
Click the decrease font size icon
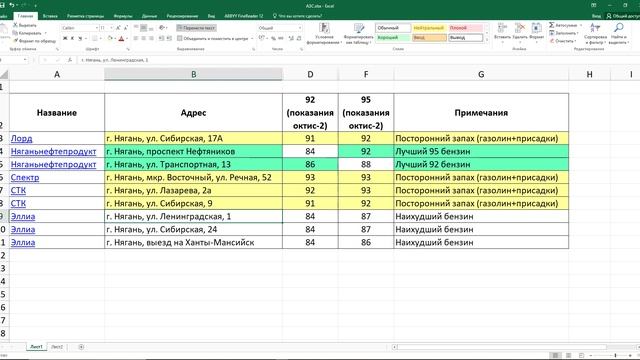[x=125, y=28]
